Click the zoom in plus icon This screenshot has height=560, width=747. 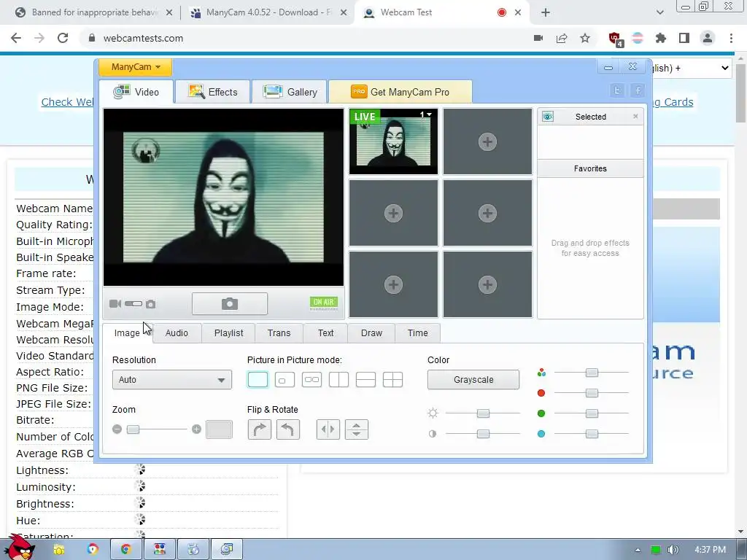(x=196, y=429)
